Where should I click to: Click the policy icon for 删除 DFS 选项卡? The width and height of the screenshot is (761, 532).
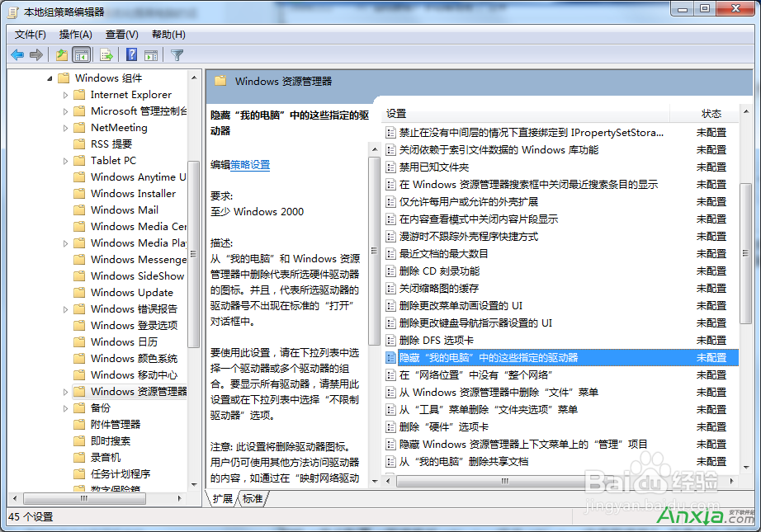(x=390, y=341)
